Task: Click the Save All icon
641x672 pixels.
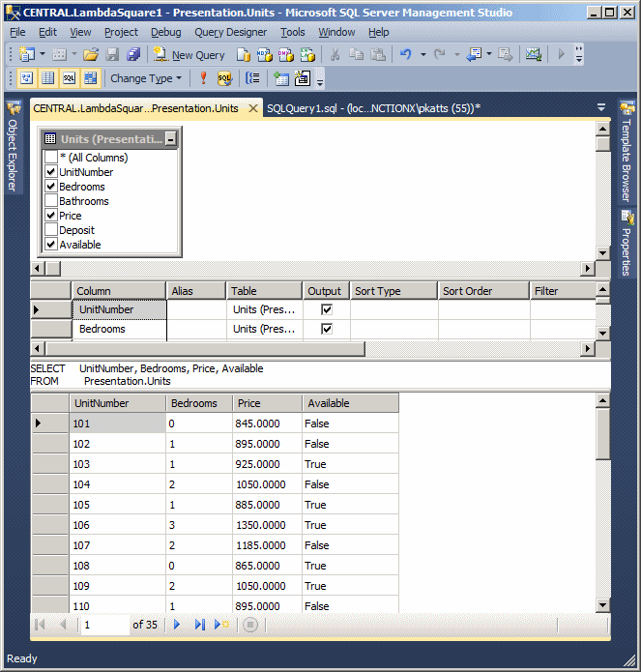Action: point(133,54)
